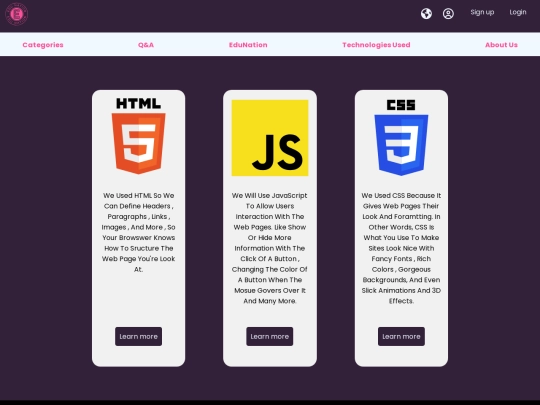
Task: Click the 'We Used CSS Because' paragraph
Action: click(x=401, y=248)
